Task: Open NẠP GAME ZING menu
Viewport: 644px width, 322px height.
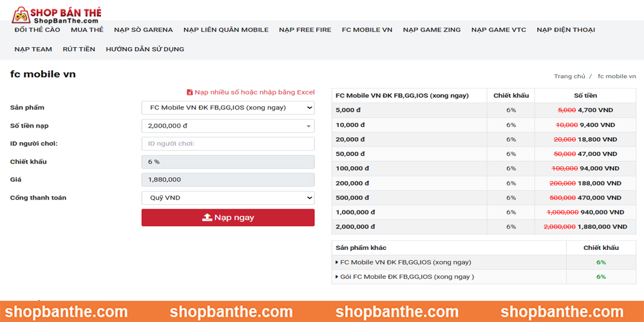Action: point(431,30)
